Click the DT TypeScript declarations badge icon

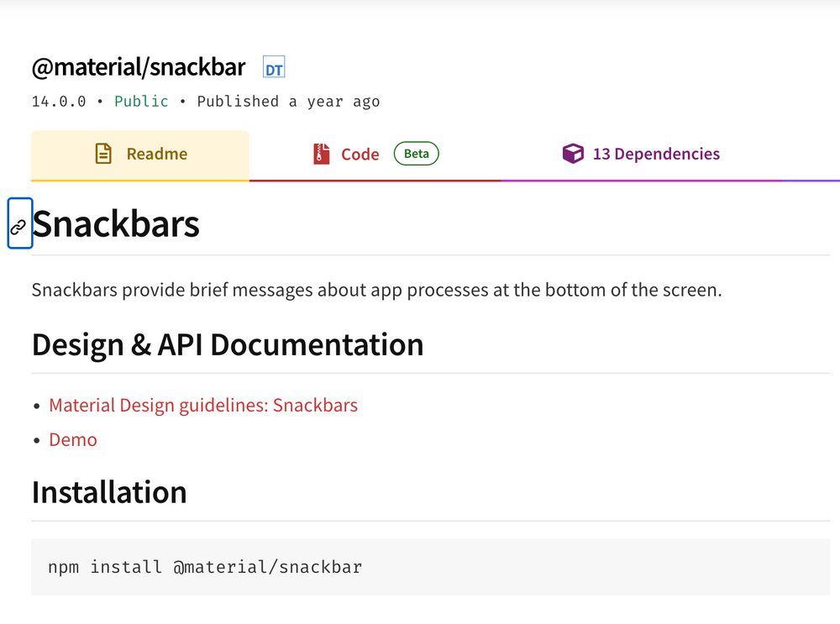point(274,67)
